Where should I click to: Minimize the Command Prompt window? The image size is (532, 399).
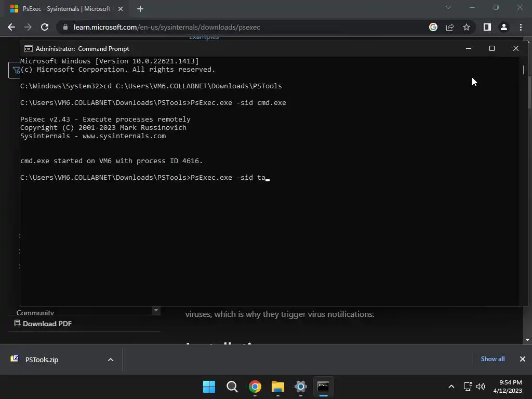[469, 48]
